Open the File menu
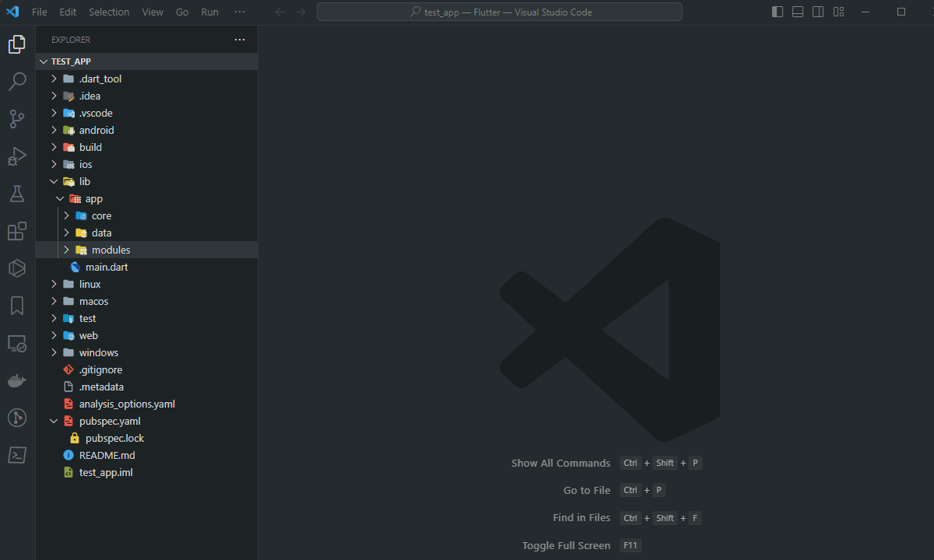This screenshot has width=934, height=560. (x=40, y=12)
